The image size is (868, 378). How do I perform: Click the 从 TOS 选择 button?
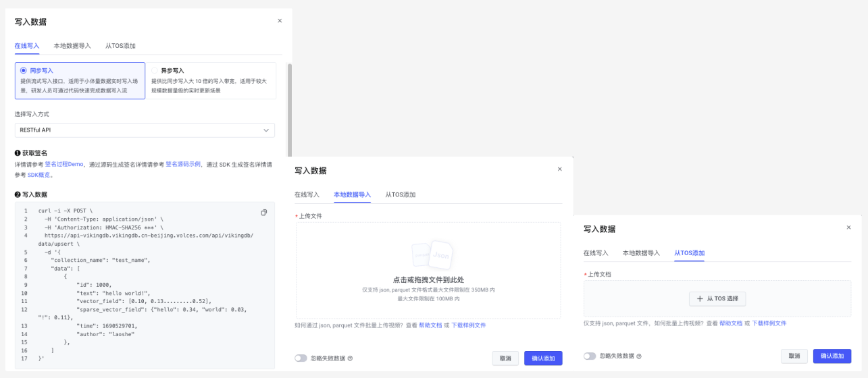click(717, 298)
